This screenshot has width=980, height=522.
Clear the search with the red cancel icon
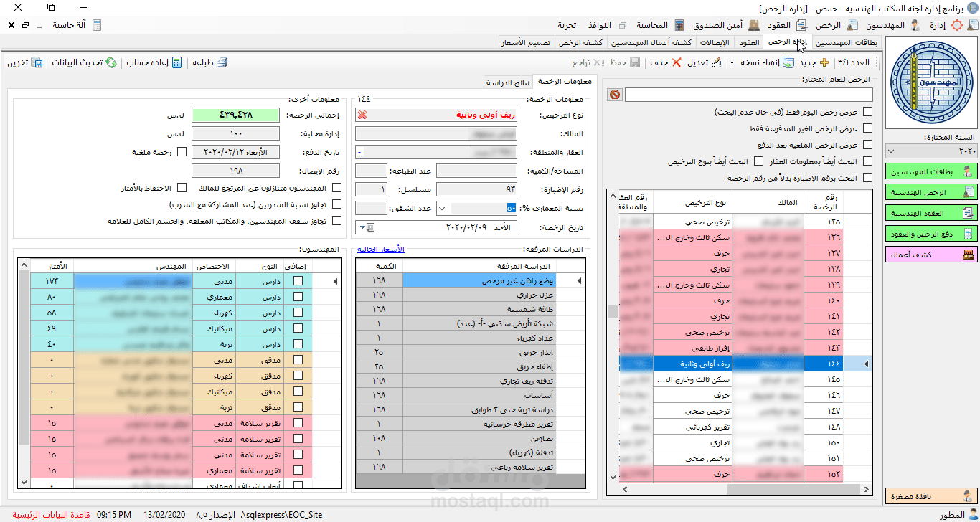click(614, 95)
